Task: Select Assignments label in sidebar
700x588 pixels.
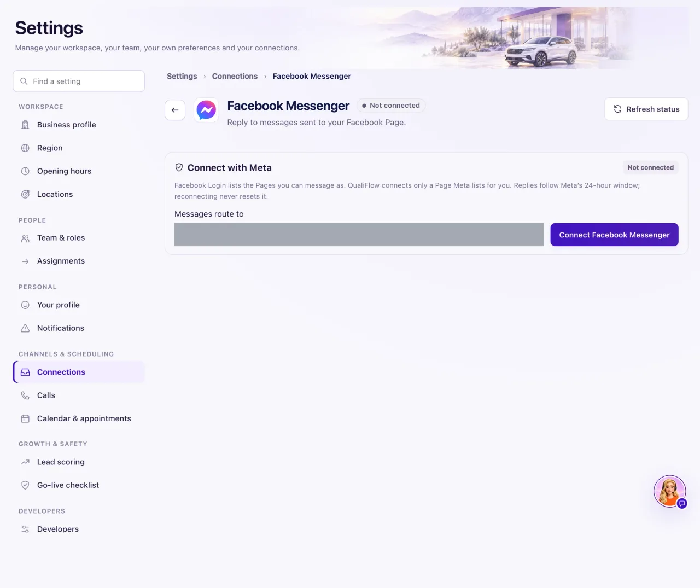Action: coord(61,261)
